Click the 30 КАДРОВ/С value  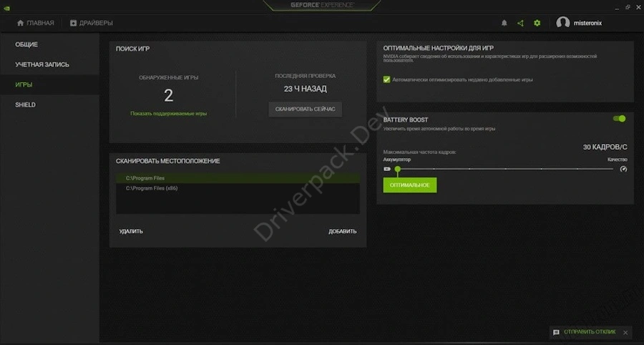click(x=605, y=147)
